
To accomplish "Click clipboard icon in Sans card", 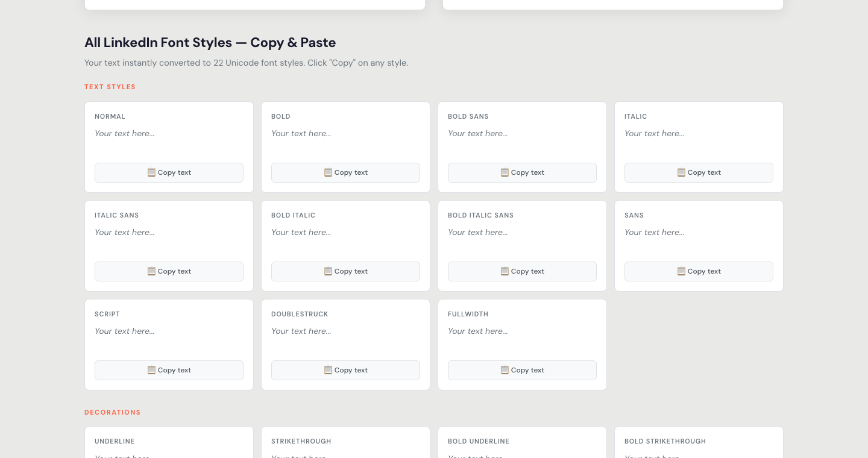I will click(681, 271).
